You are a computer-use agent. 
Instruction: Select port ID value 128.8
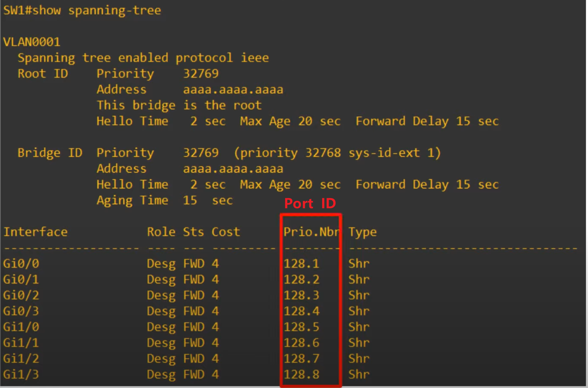coord(301,375)
